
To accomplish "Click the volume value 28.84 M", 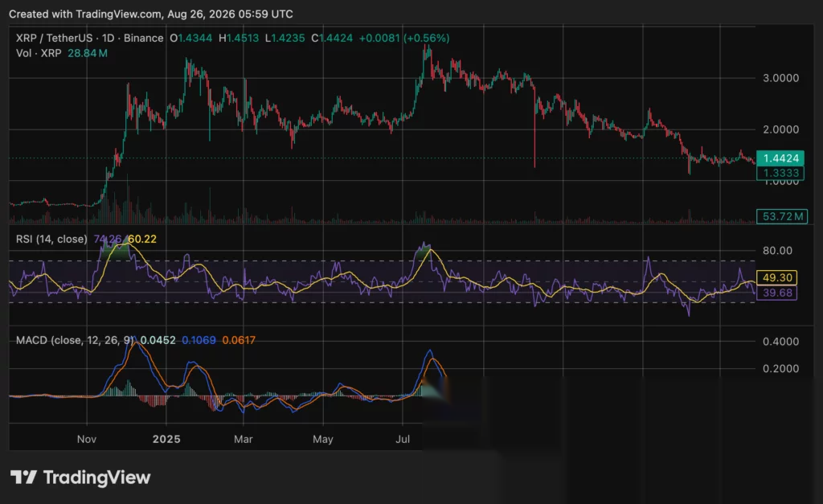I will click(88, 53).
